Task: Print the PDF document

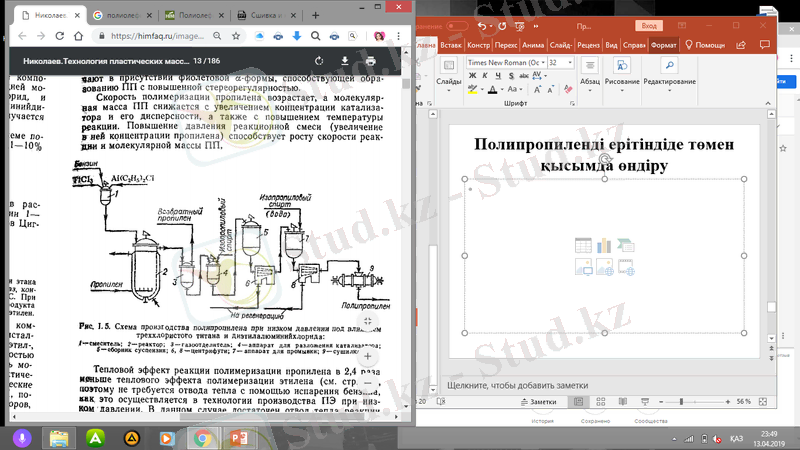Action: pos(371,61)
